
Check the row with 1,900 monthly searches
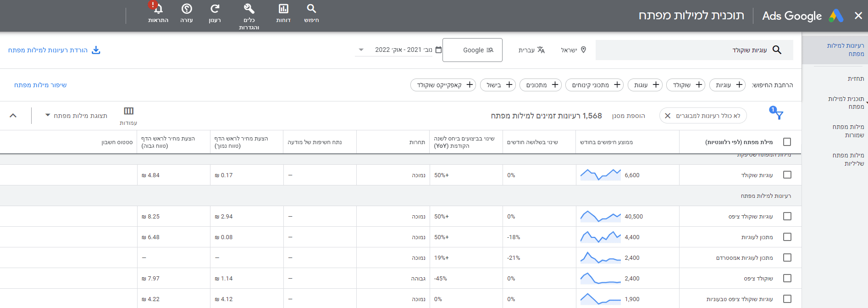click(x=787, y=299)
